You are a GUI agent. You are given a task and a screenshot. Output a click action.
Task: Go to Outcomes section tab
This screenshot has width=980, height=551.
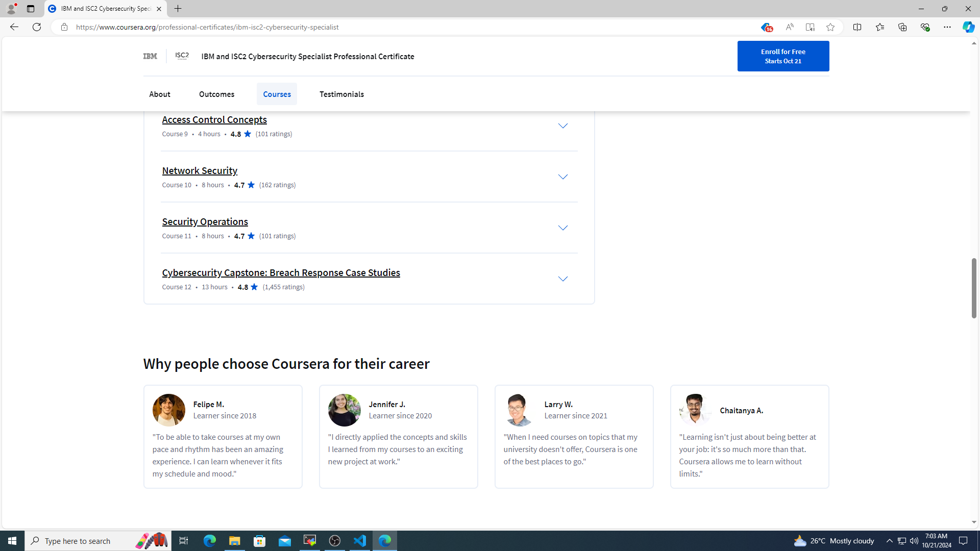[216, 94]
